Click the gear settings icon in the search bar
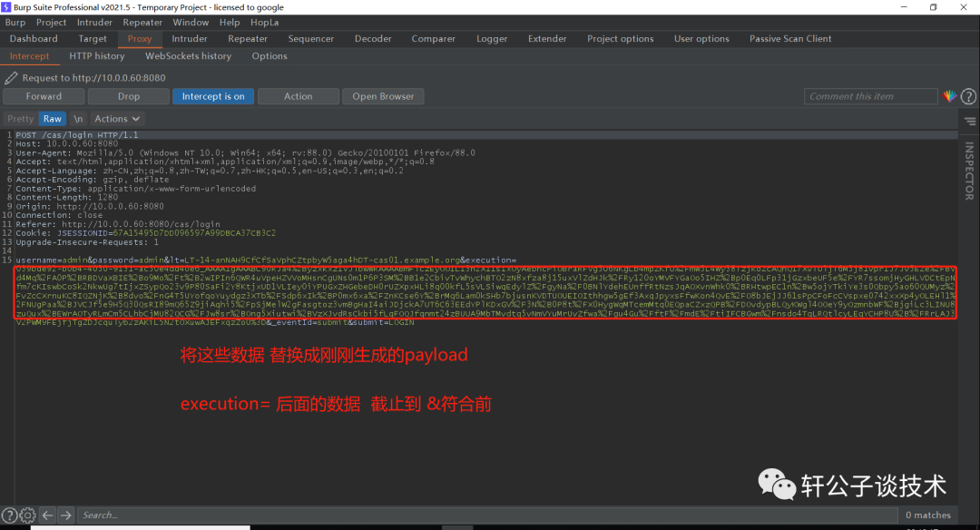Screen dimensions: 980x530 (27, 515)
